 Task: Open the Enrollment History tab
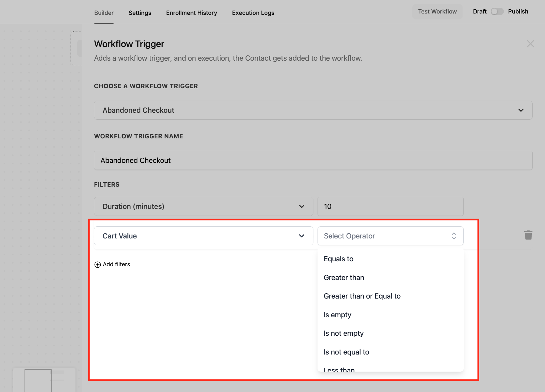click(191, 13)
